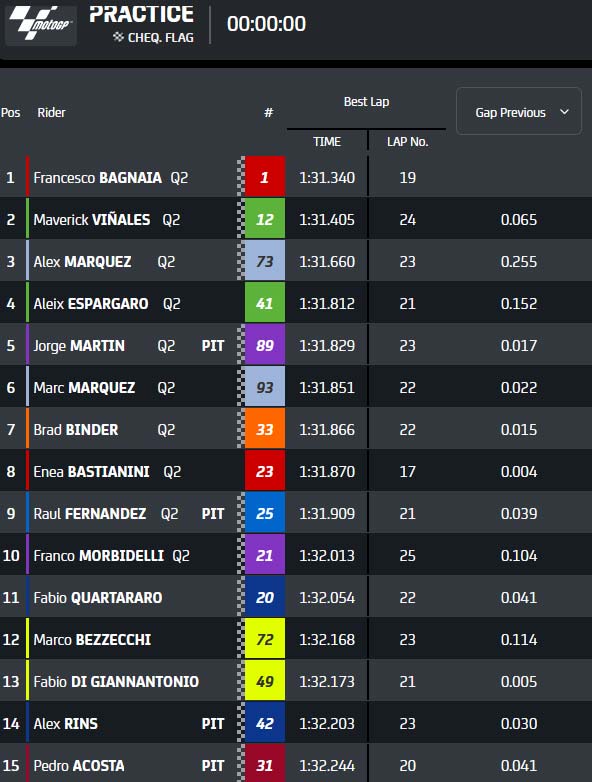
Task: Click the PIT label for Jorge Martin
Action: 213,346
